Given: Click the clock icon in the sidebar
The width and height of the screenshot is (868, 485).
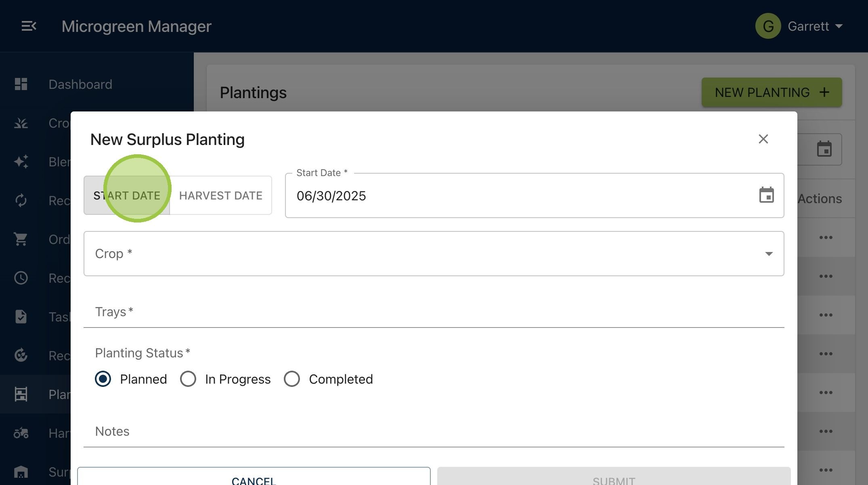Looking at the screenshot, I should 21,278.
